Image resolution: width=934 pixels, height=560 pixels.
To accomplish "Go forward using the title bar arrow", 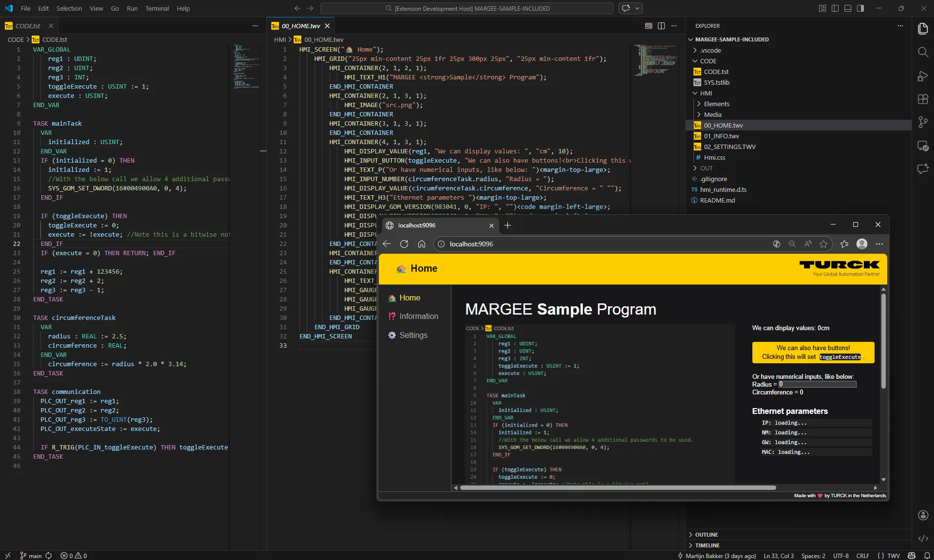I will tap(310, 8).
